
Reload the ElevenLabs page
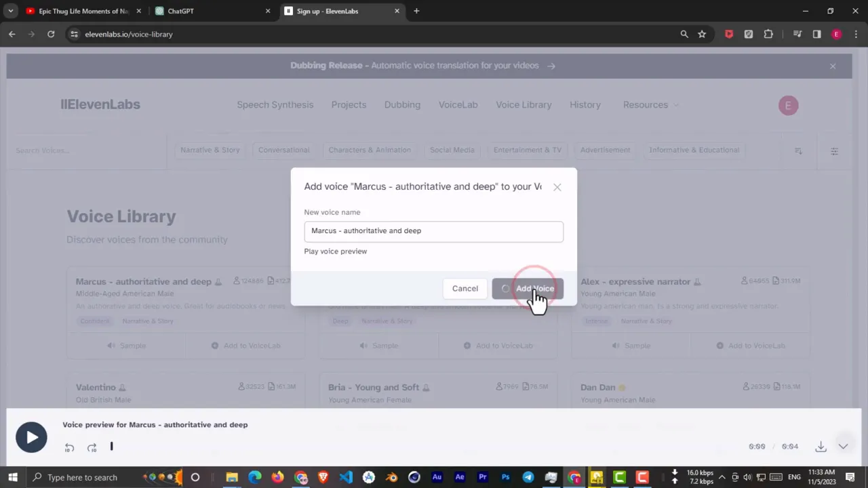(x=51, y=35)
